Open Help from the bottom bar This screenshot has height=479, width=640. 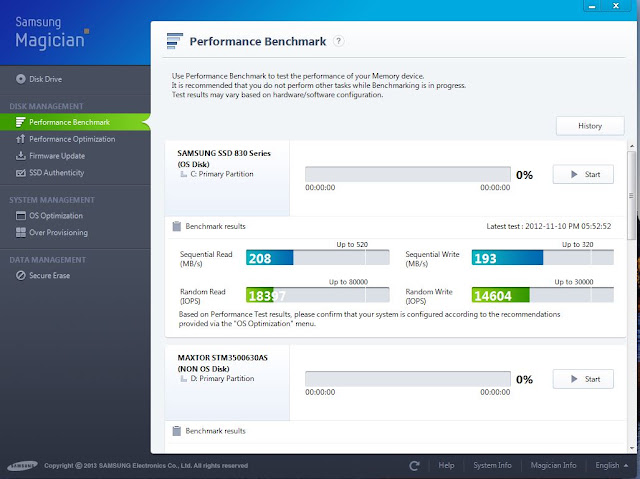[x=446, y=465]
